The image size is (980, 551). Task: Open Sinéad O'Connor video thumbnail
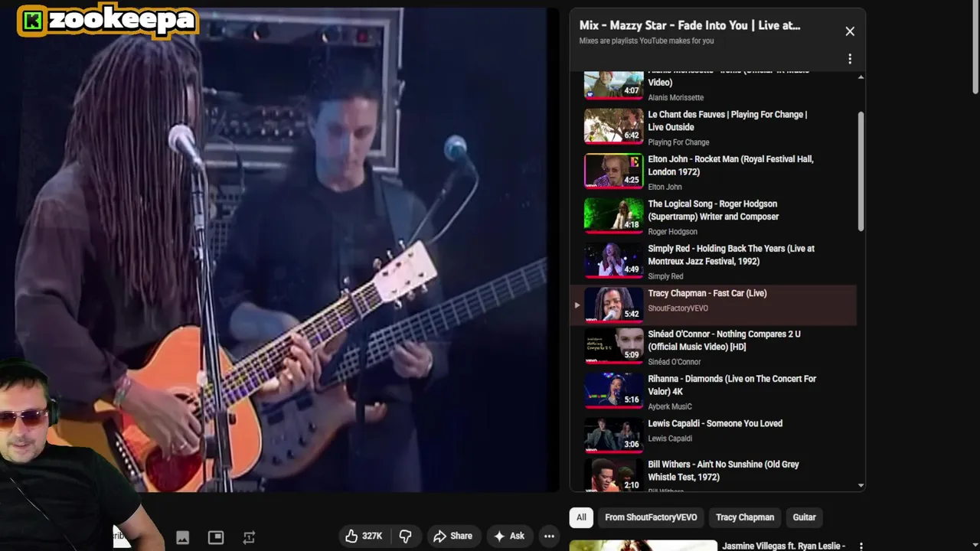614,345
